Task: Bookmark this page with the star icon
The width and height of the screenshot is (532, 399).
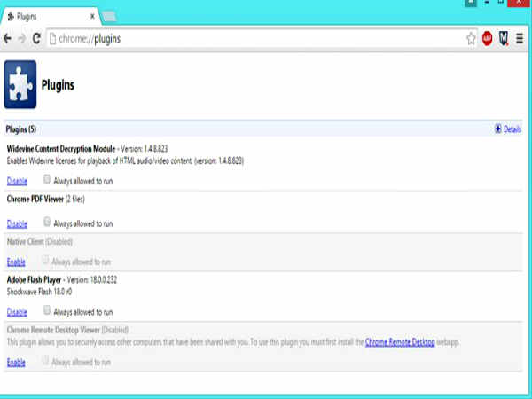Action: pos(471,39)
